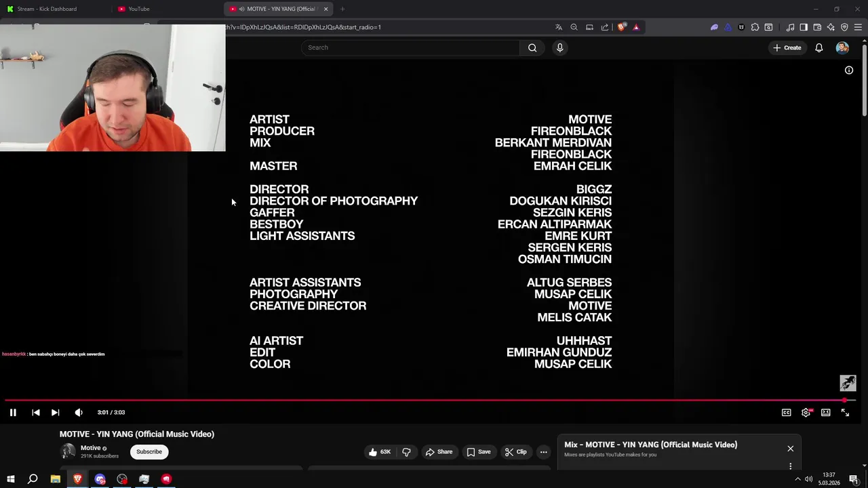
Task: Click the channel watermark in the video corner
Action: 848,383
